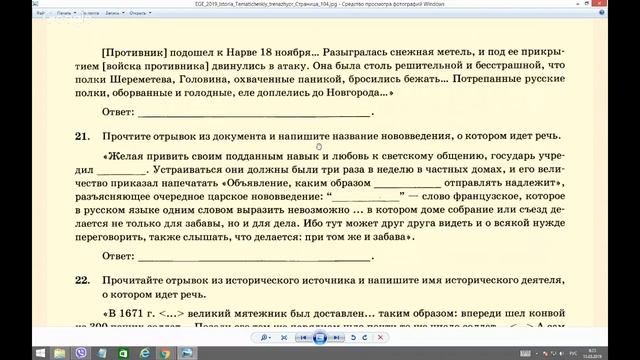640x360 pixels.
Task: Open the Запись dropdown menu
Action: 115,13
